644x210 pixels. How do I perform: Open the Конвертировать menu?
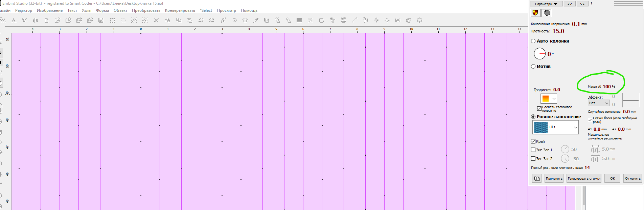pyautogui.click(x=180, y=10)
